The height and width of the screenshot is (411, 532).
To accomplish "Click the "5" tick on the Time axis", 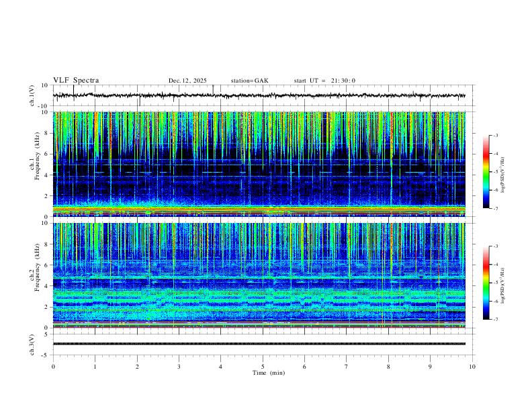I will click(x=263, y=367).
